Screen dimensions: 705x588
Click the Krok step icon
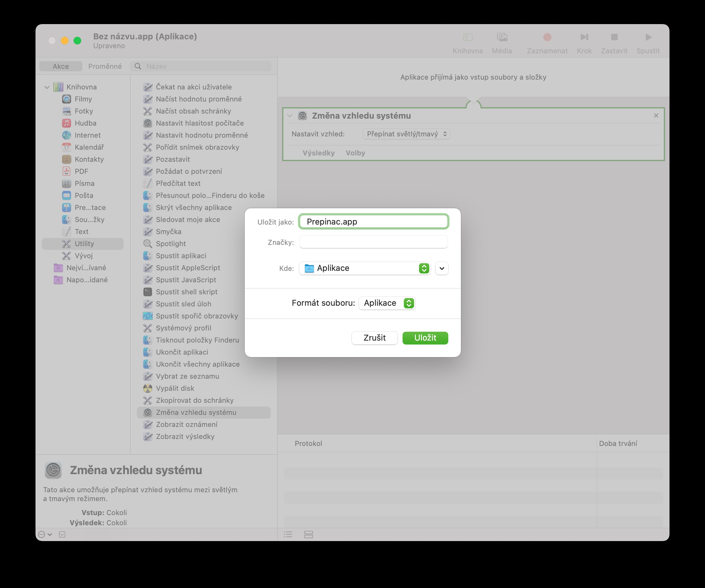coord(584,37)
